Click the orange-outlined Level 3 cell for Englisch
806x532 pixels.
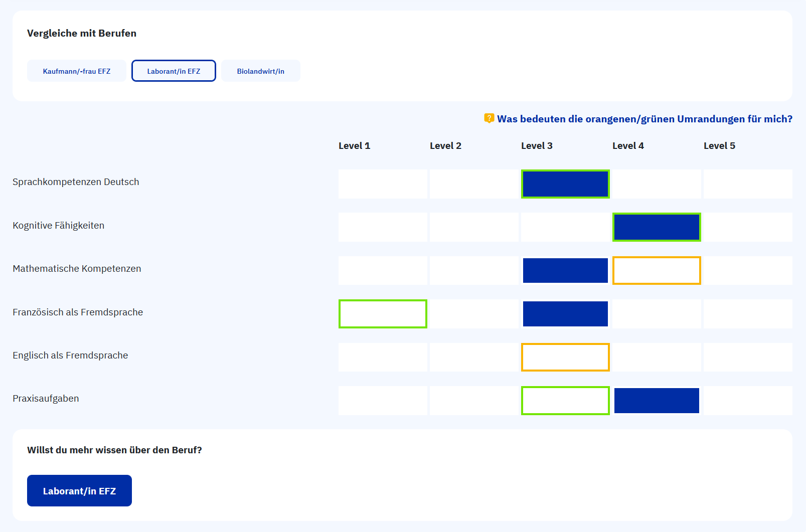tap(565, 357)
